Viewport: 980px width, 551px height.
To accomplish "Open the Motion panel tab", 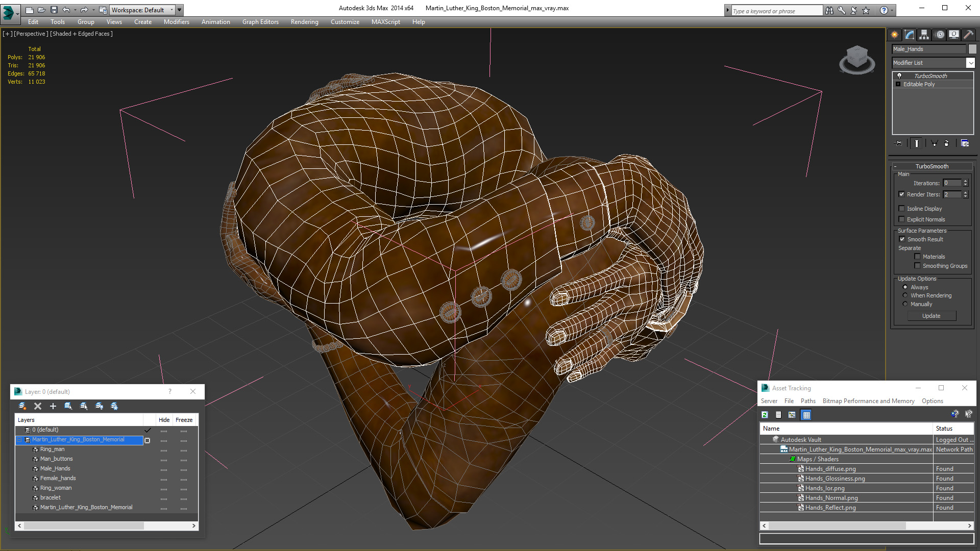I will click(939, 35).
